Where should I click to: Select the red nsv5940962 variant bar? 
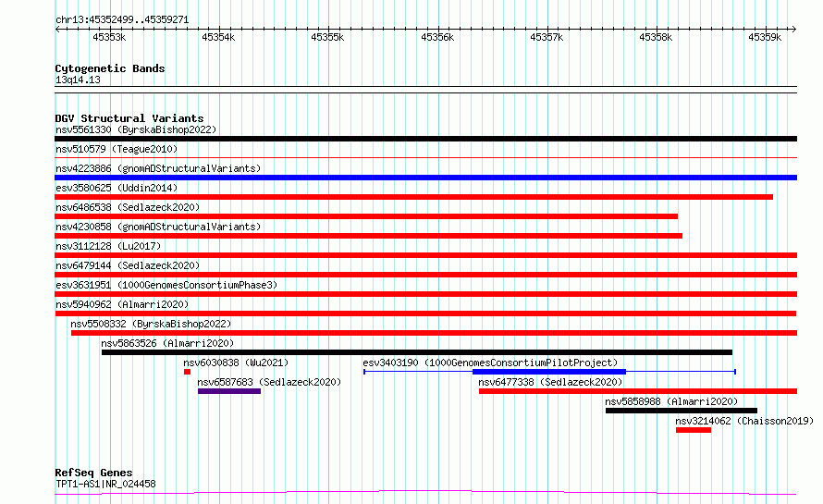click(425, 313)
